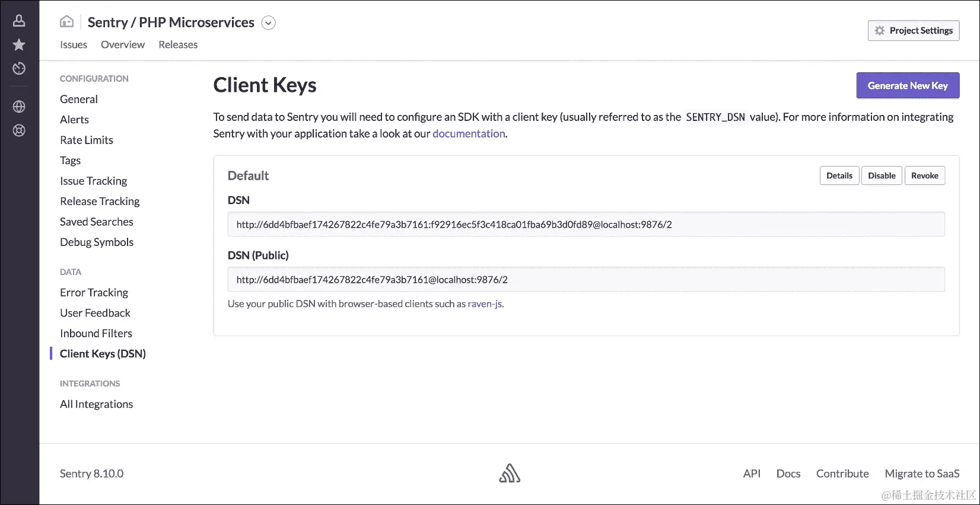Disable the Default client key
The height and width of the screenshot is (505, 980).
tap(882, 175)
